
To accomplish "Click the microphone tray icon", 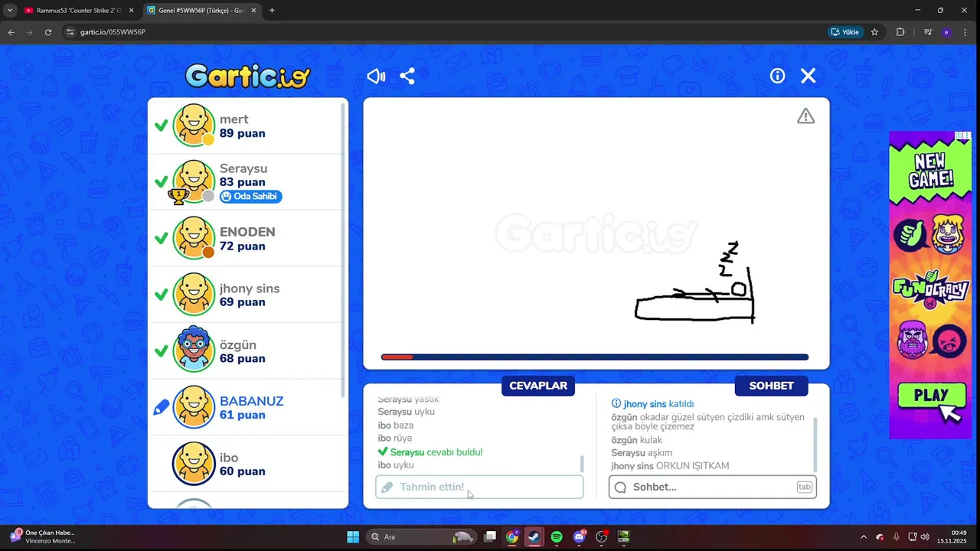I will coord(896,536).
